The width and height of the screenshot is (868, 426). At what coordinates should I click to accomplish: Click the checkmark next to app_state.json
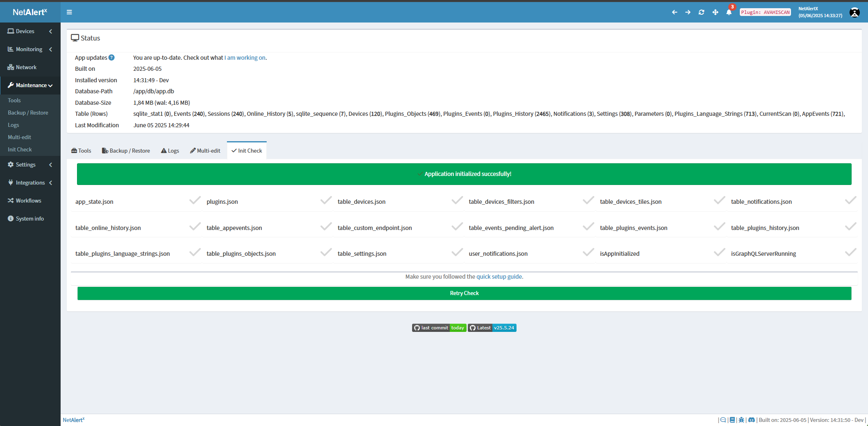(195, 201)
